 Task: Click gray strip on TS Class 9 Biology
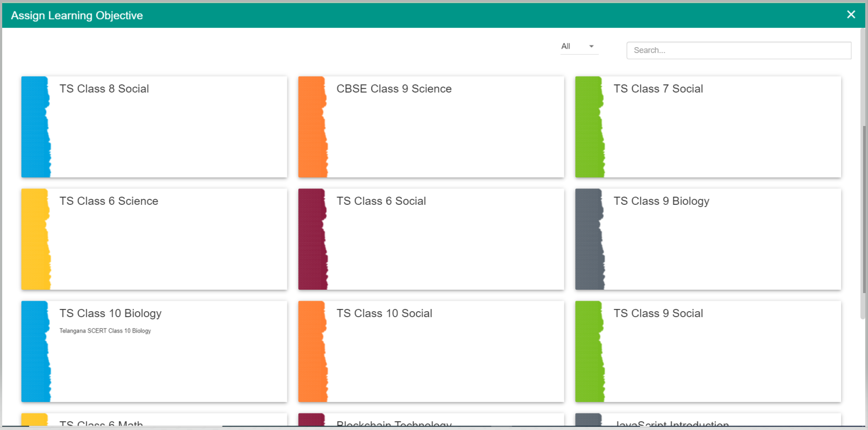coord(589,239)
